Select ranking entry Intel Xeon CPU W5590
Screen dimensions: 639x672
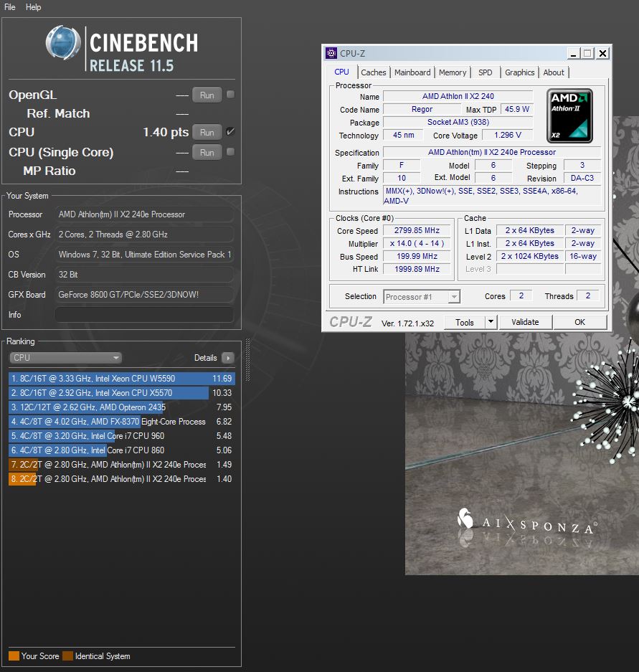(x=122, y=379)
